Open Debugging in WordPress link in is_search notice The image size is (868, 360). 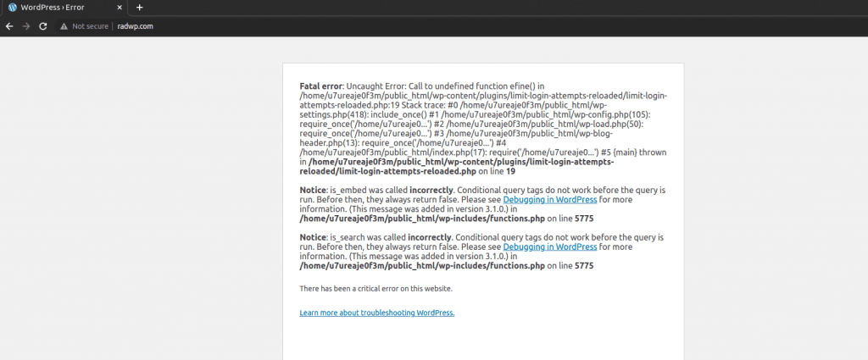point(549,246)
